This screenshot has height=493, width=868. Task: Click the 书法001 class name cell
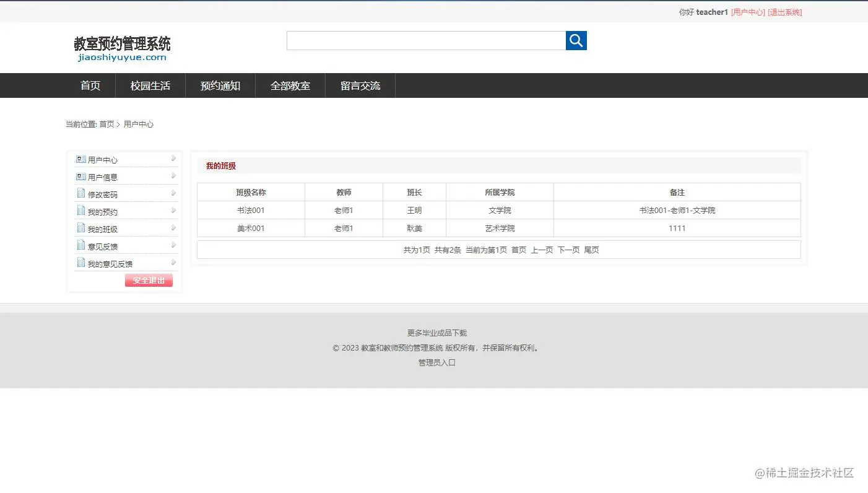[251, 210]
